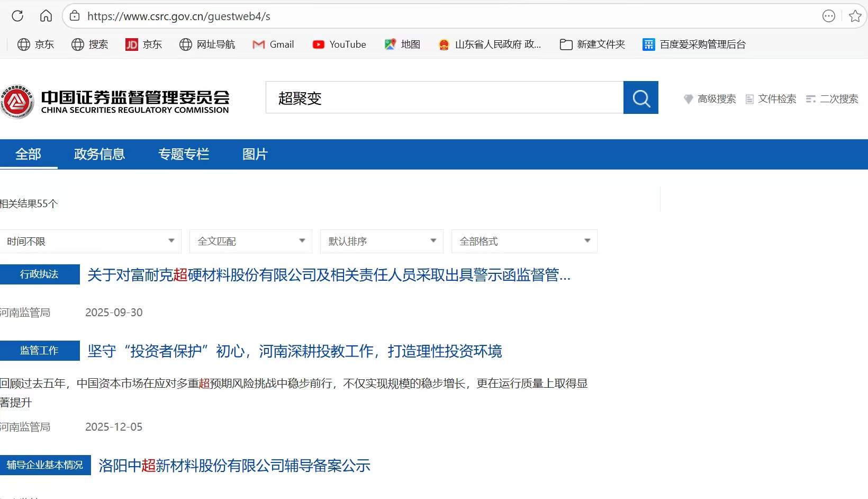Screen dimensions: 868x499
Task: Bookmark this page with the star icon
Action: [855, 16]
